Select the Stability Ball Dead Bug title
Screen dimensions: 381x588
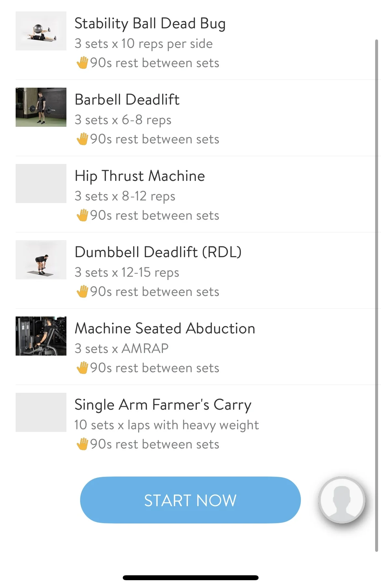pos(150,24)
